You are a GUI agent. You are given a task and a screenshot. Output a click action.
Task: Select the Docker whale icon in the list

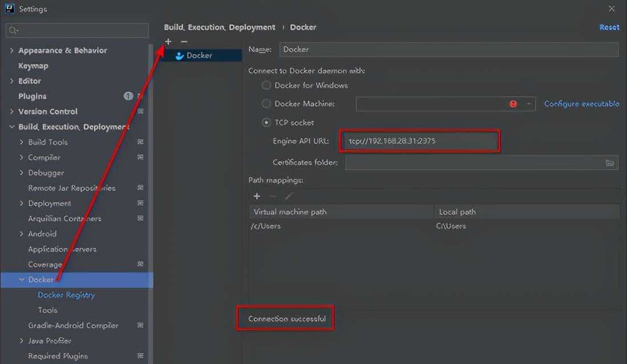pos(178,55)
